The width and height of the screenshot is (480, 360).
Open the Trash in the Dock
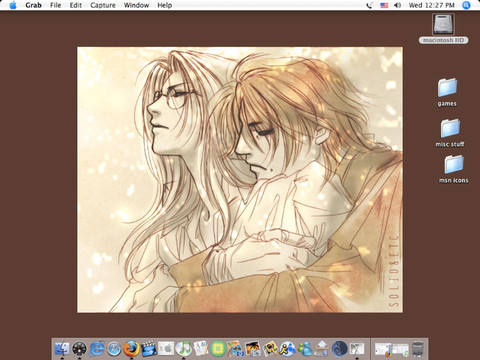click(417, 349)
